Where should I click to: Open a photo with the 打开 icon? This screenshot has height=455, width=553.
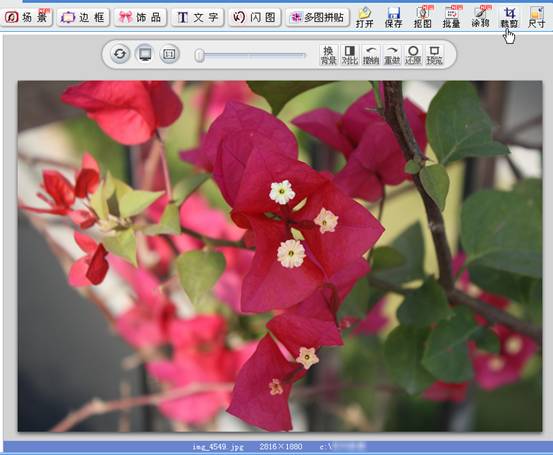click(x=364, y=18)
